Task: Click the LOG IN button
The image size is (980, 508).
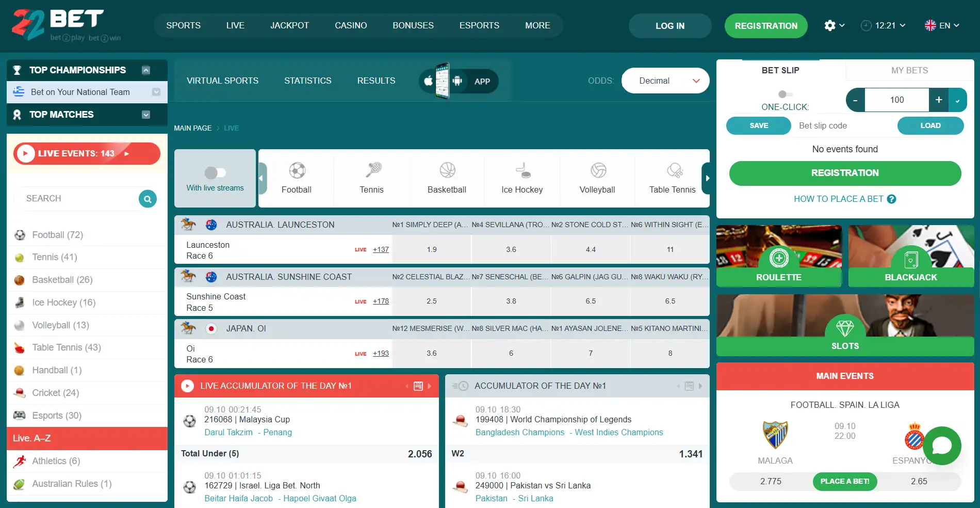Action: (x=670, y=26)
